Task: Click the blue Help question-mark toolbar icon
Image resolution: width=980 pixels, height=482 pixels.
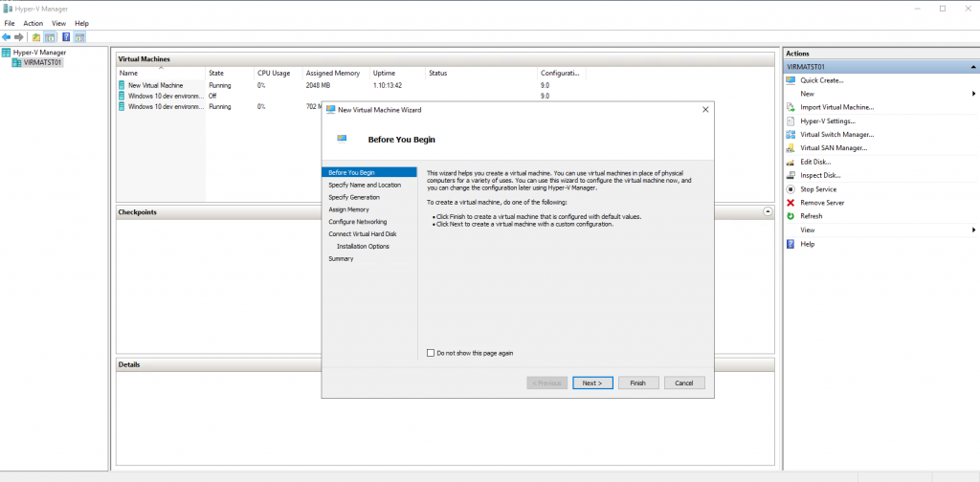Action: coord(66,37)
